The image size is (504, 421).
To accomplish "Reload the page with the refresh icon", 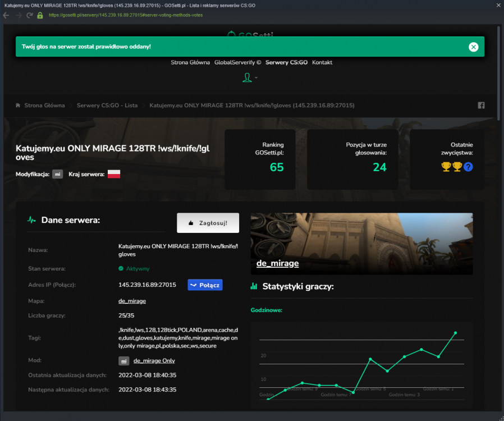I will coord(30,15).
